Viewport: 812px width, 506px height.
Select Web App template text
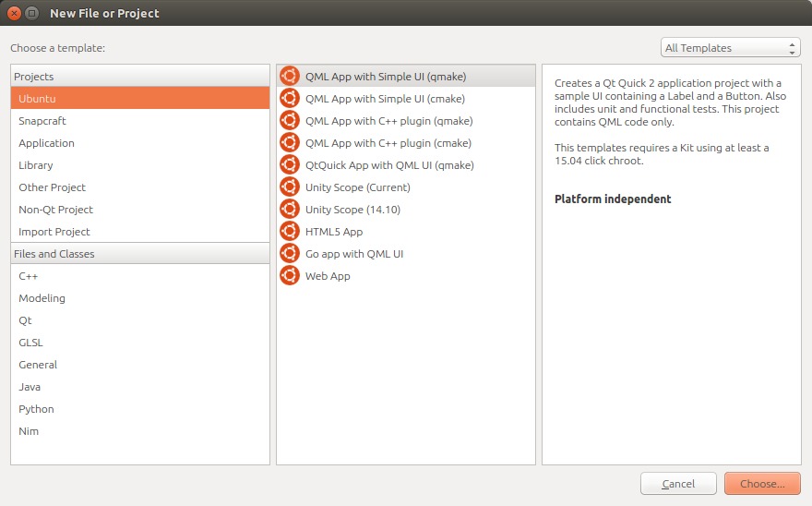328,276
